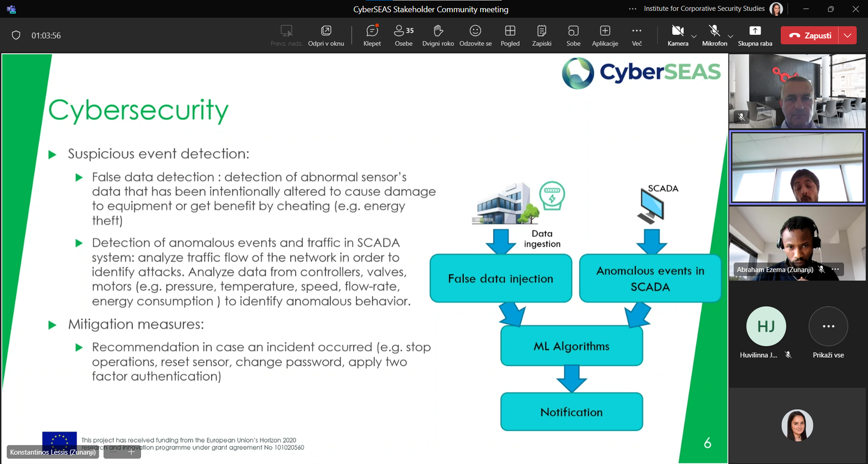Screen dimensions: 868x464
Task: Select Huvilinna J. participant avatar
Action: coord(766,326)
